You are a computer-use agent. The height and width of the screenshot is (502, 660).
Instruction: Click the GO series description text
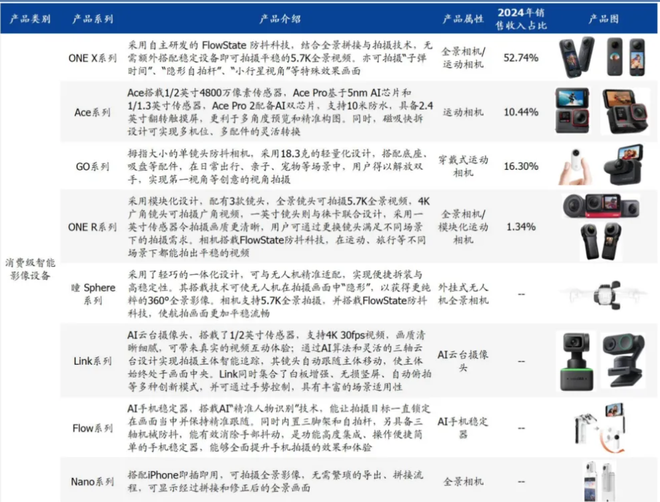278,167
